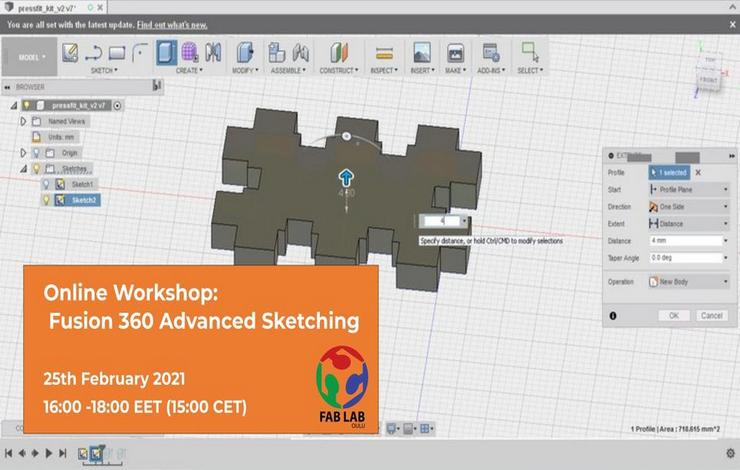Click Cancel in the Extrude dialog

click(712, 316)
